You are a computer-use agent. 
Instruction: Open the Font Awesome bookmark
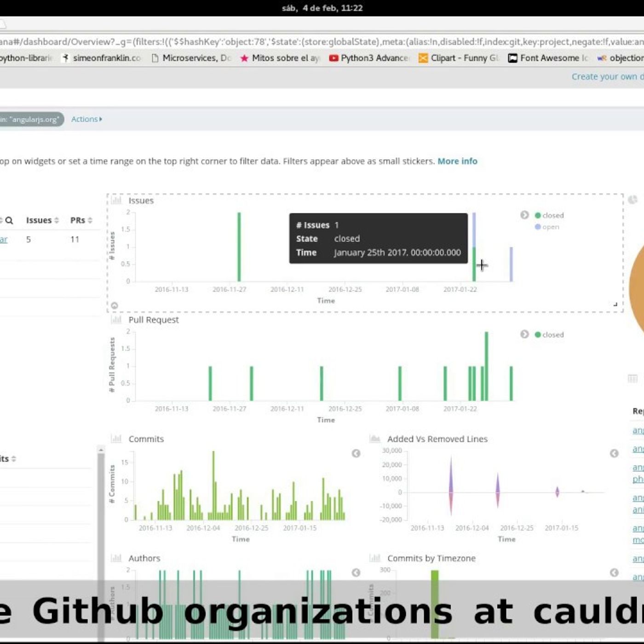point(548,58)
